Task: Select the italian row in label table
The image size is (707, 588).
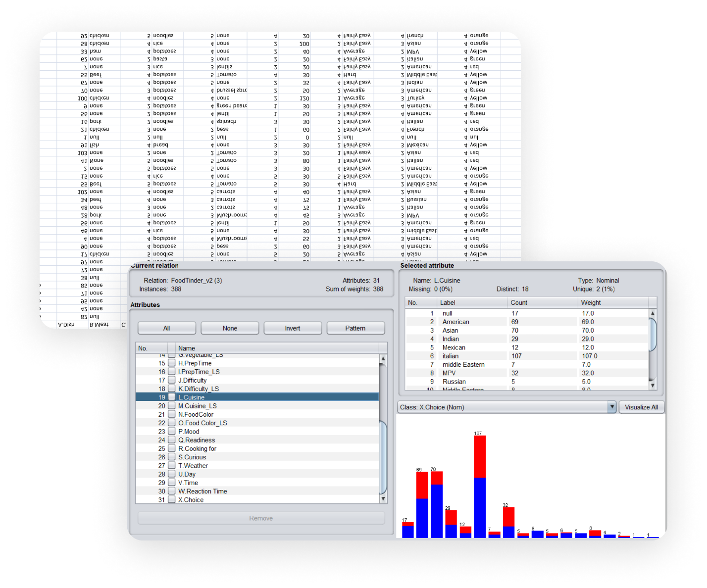Action: tap(451, 356)
